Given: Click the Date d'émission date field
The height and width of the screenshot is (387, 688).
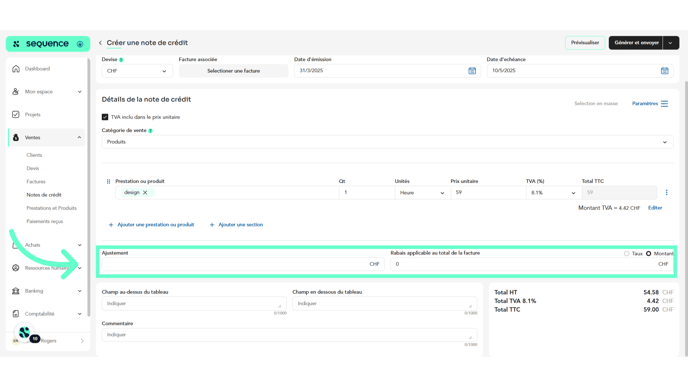Looking at the screenshot, I should [387, 71].
